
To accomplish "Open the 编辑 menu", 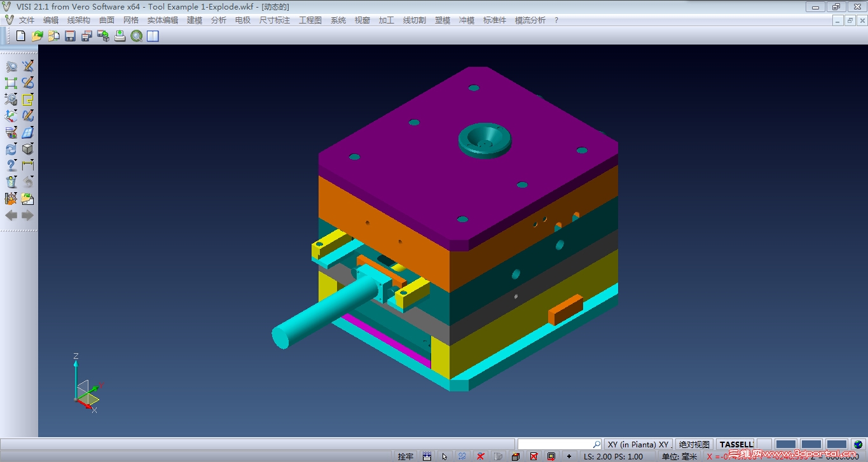I will [51, 20].
